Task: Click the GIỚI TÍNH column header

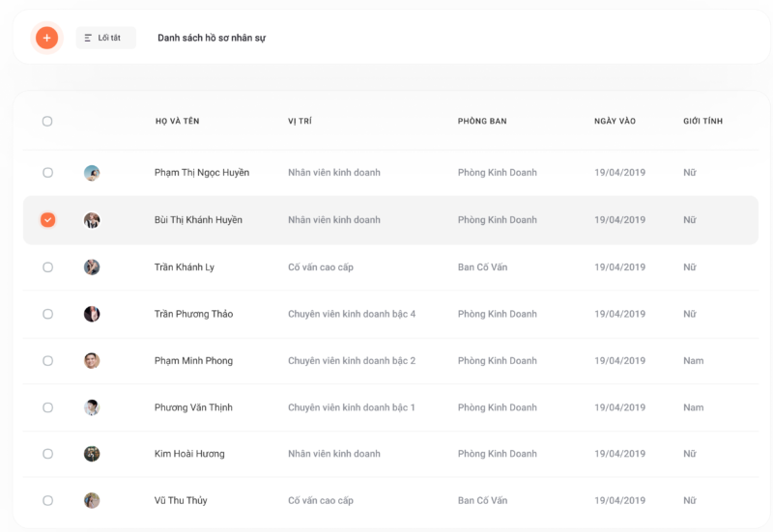Action: coord(703,122)
